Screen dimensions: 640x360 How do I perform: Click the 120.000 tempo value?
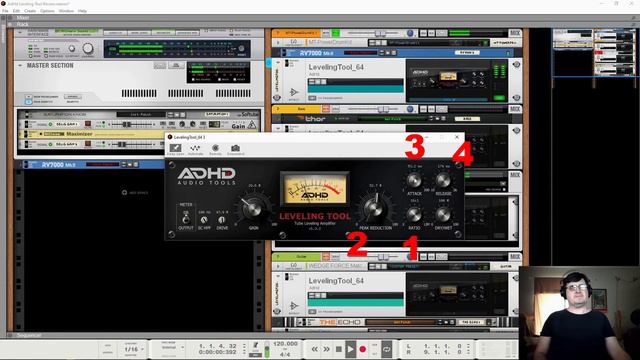(285, 344)
